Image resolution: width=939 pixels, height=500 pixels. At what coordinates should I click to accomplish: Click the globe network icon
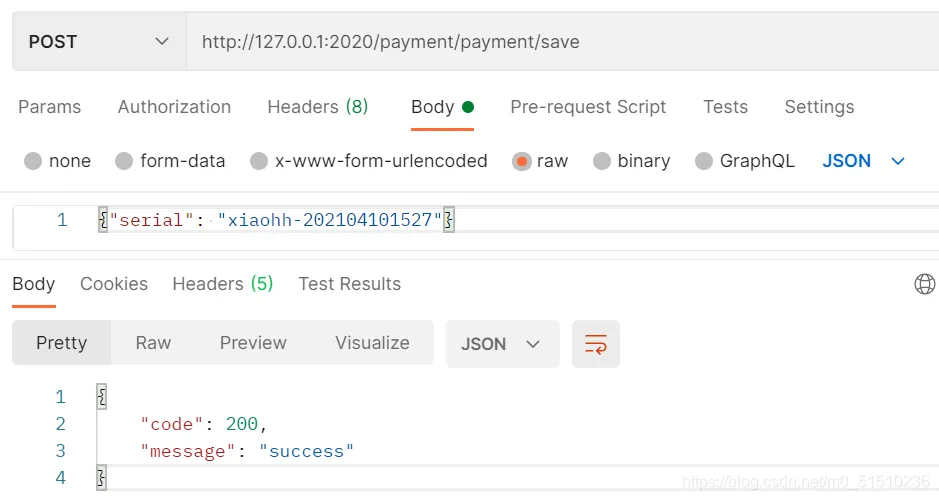tap(925, 284)
